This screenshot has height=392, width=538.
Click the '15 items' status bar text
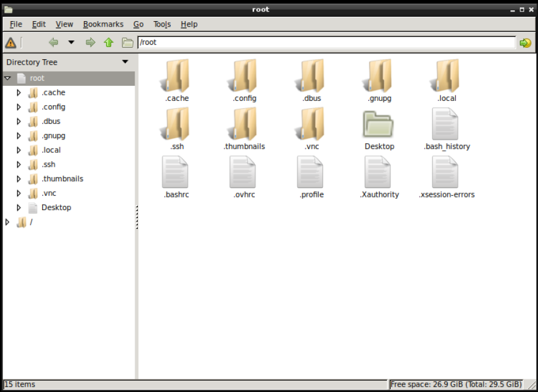[20, 384]
